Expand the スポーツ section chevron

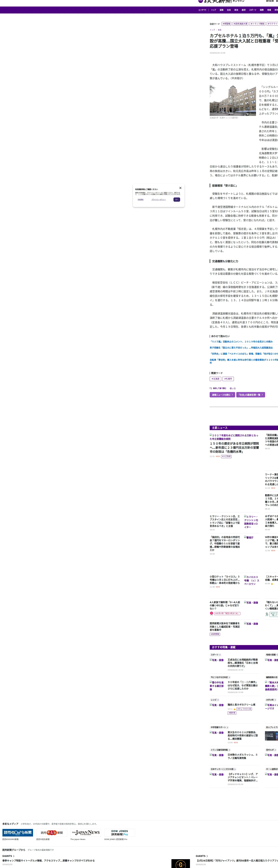220,655
